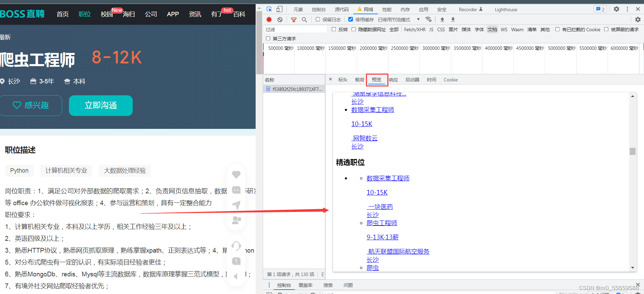Screen dimensions: 644x294
Task: Check hide data URLs checkbox
Action: 354,29
